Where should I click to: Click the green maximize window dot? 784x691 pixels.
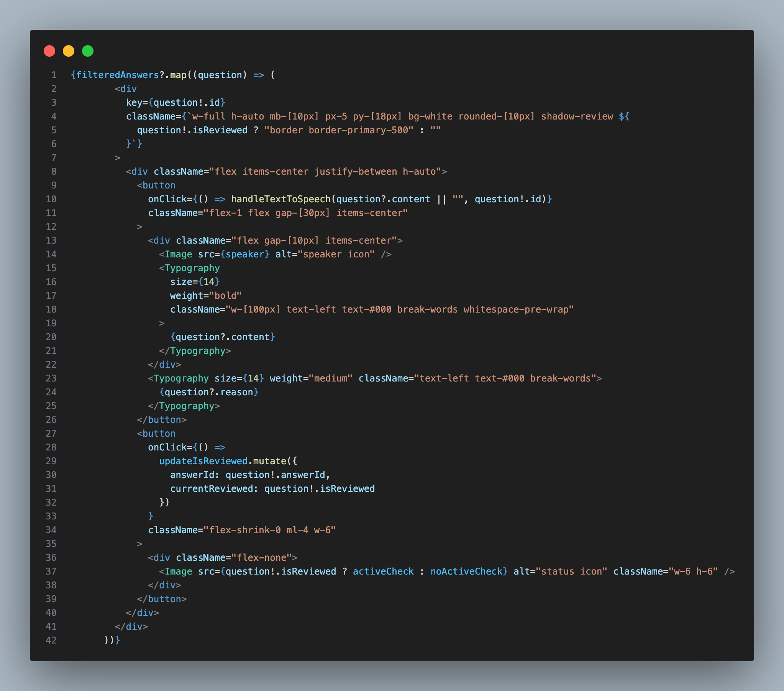(88, 51)
